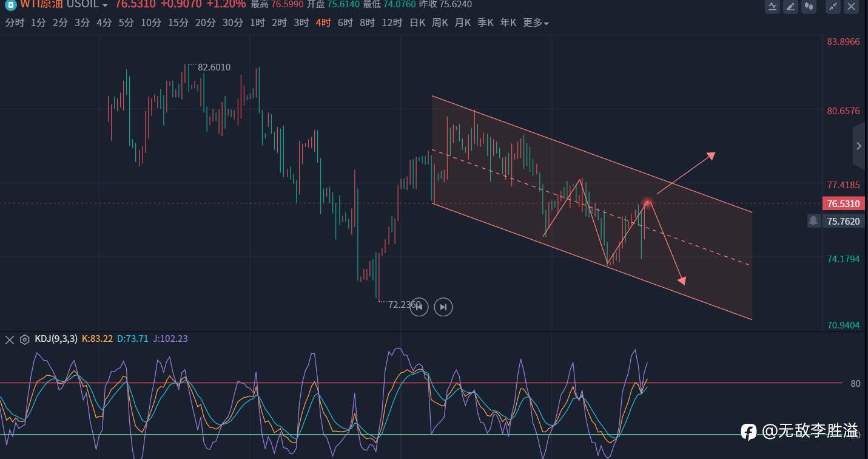Image resolution: width=868 pixels, height=459 pixels.
Task: Switch to 10分 timeframe
Action: (151, 23)
